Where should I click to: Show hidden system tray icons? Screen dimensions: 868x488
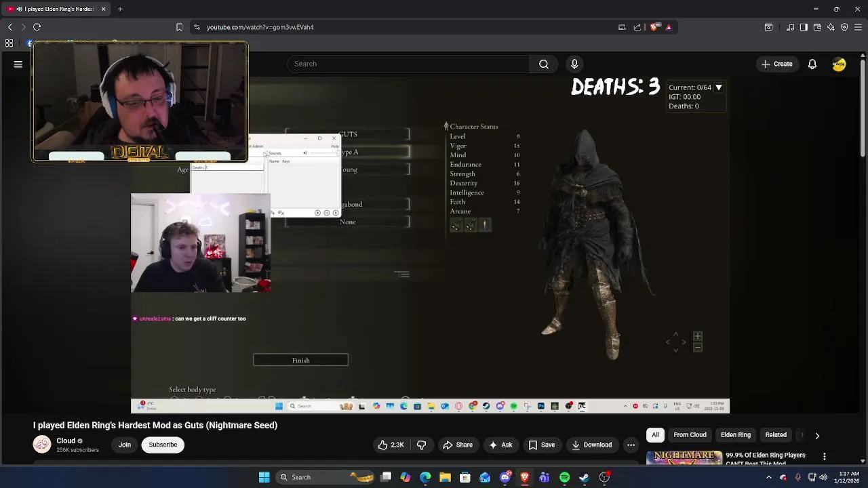click(769, 477)
